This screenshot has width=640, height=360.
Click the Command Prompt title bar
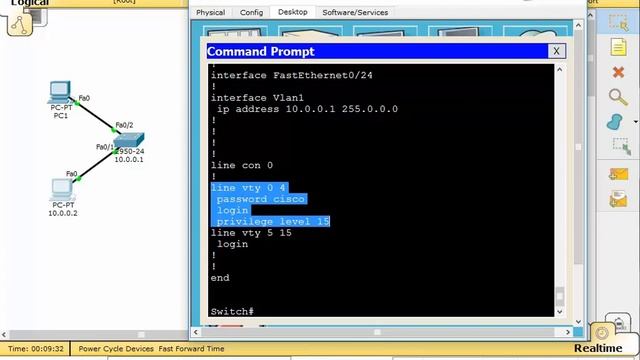pyautogui.click(x=377, y=51)
